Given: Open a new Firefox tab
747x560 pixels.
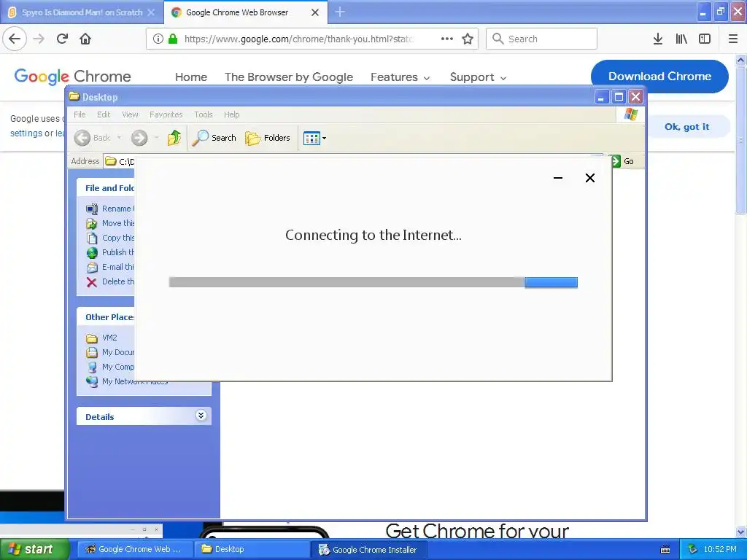Looking at the screenshot, I should [x=340, y=12].
